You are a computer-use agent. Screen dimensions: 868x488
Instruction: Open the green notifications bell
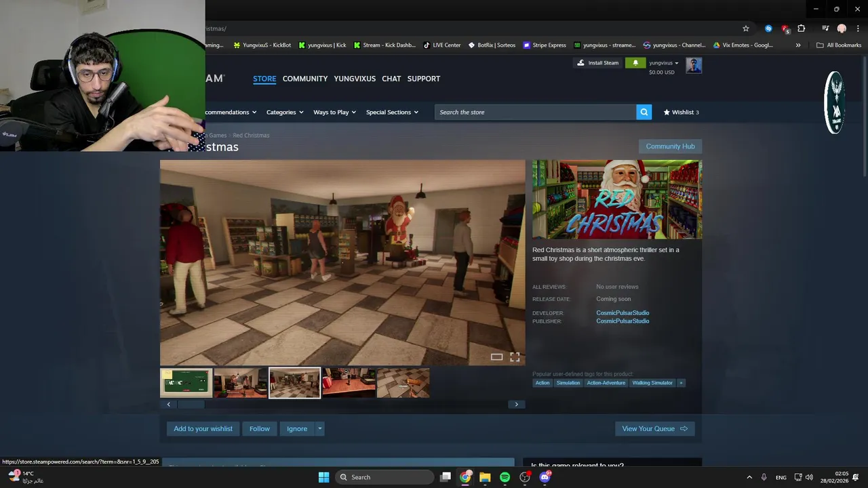pos(635,63)
